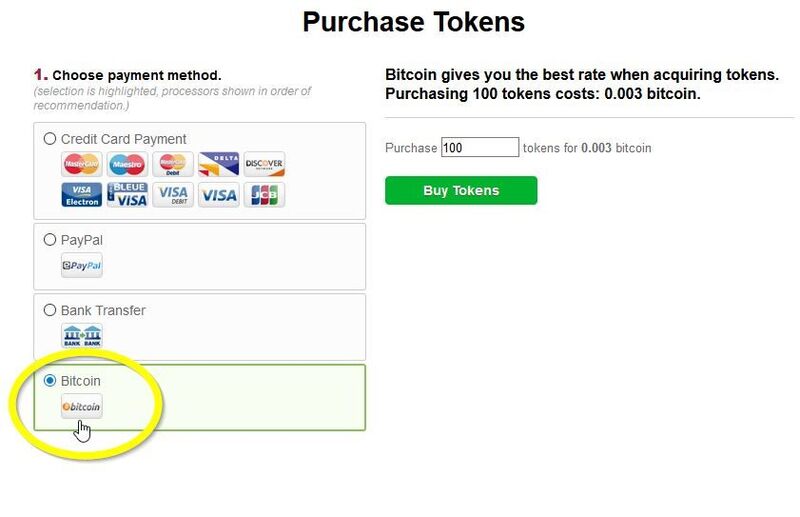Select the Bank Transfer radio button
800x517 pixels.
click(49, 310)
